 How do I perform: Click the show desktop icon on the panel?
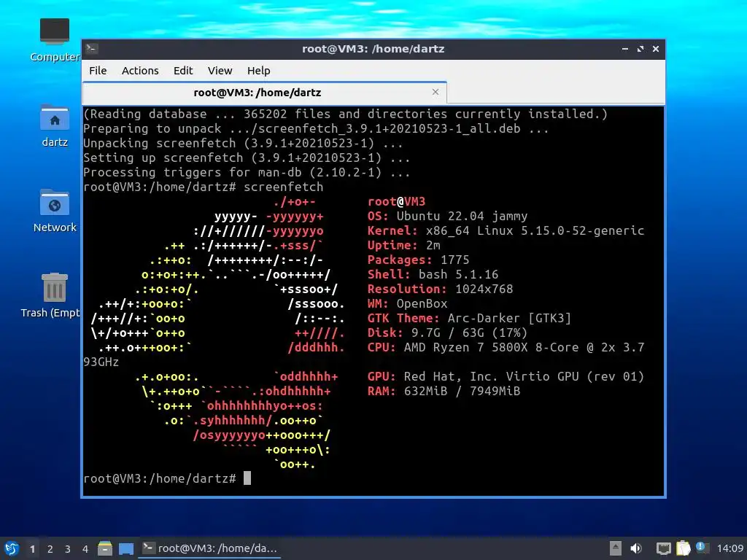pos(125,548)
